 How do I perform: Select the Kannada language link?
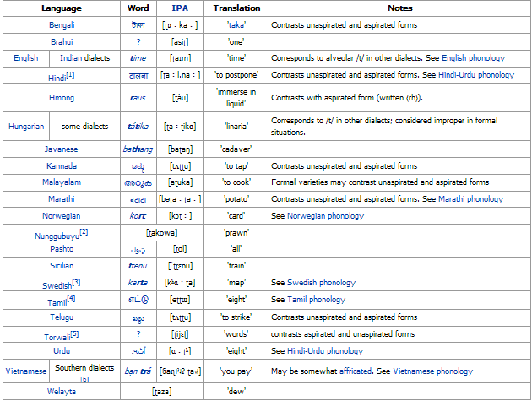click(x=62, y=166)
